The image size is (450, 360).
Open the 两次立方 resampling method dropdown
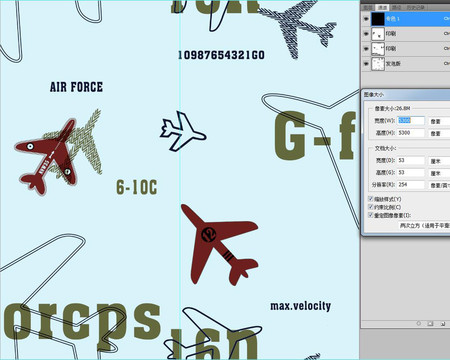click(424, 226)
